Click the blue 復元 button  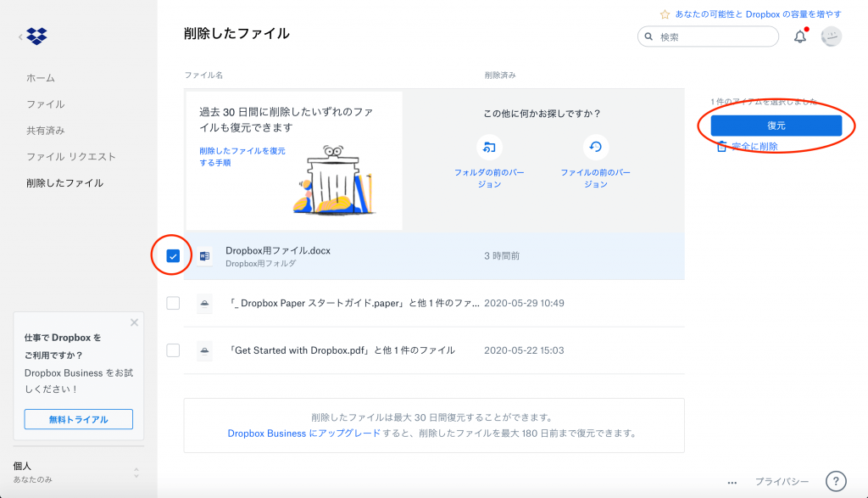point(776,126)
